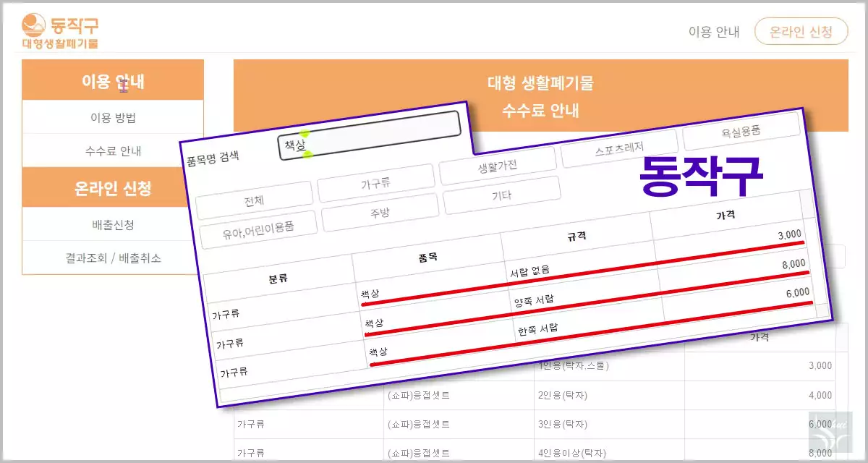Open 결과조회 / 배출취소 from the sidebar
The width and height of the screenshot is (868, 463).
(113, 258)
